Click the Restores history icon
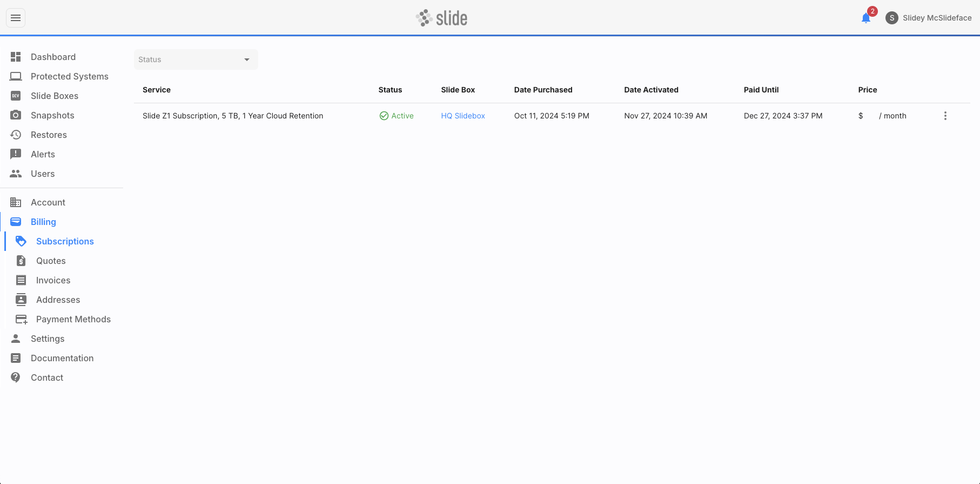This screenshot has width=980, height=484. (16, 135)
